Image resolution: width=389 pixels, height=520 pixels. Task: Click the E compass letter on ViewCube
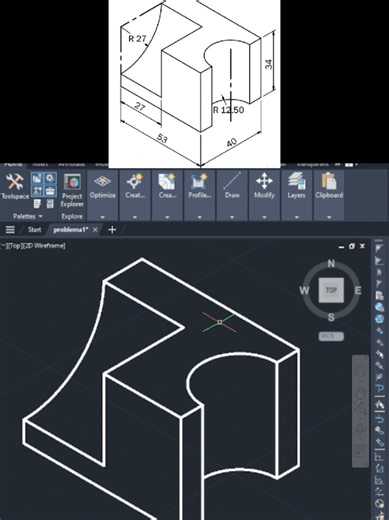358,290
